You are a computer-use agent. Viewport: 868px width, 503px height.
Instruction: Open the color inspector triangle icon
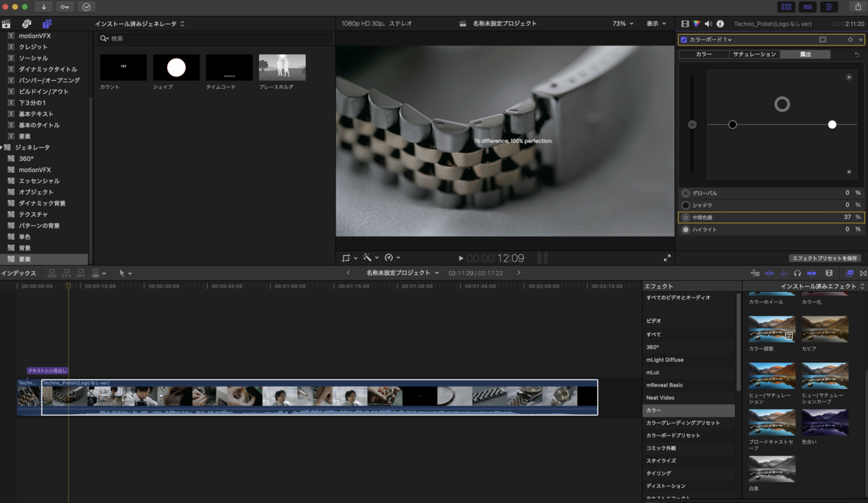coord(697,24)
